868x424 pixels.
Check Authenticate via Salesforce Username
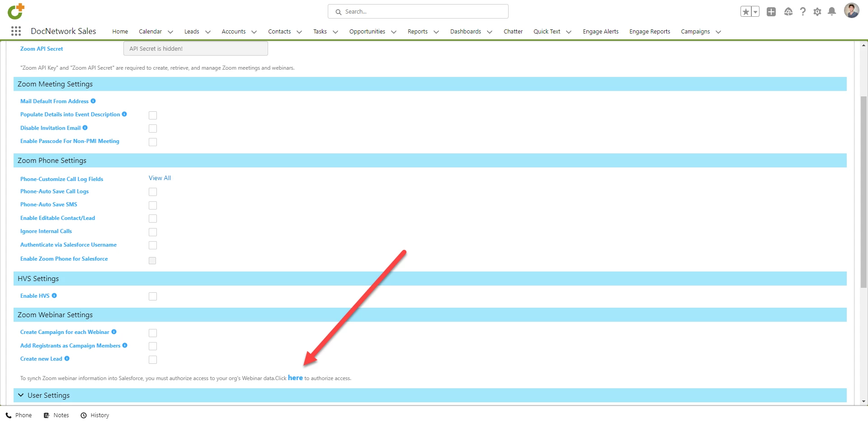click(x=153, y=245)
